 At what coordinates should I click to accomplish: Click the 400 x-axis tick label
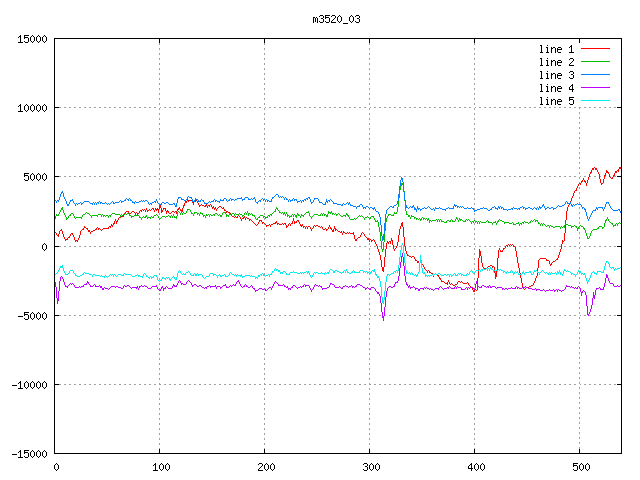pyautogui.click(x=475, y=467)
